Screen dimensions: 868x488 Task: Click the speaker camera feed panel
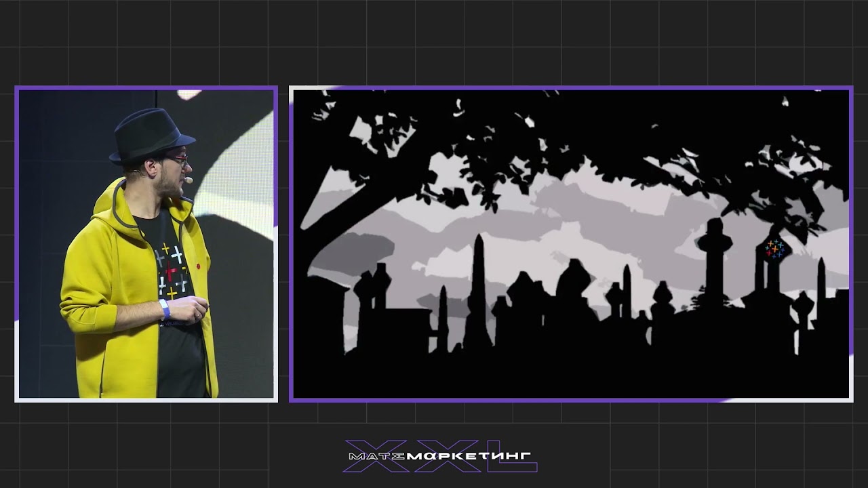tap(146, 244)
